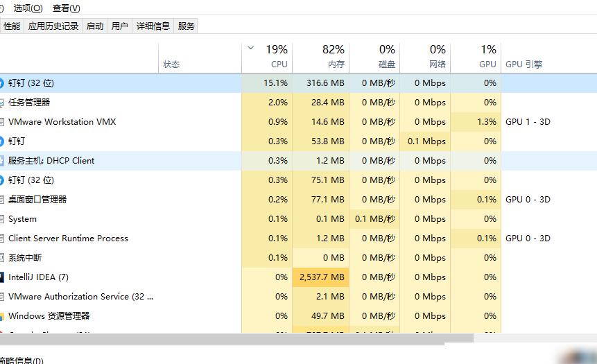This screenshot has width=597, height=364.
Task: Select the Client Server Runtime Process row
Action: tap(298, 239)
